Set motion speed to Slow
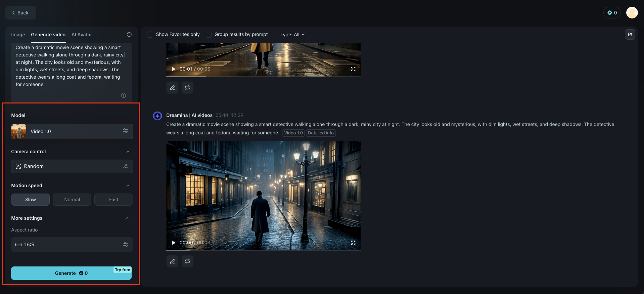The height and width of the screenshot is (294, 644). click(x=30, y=200)
